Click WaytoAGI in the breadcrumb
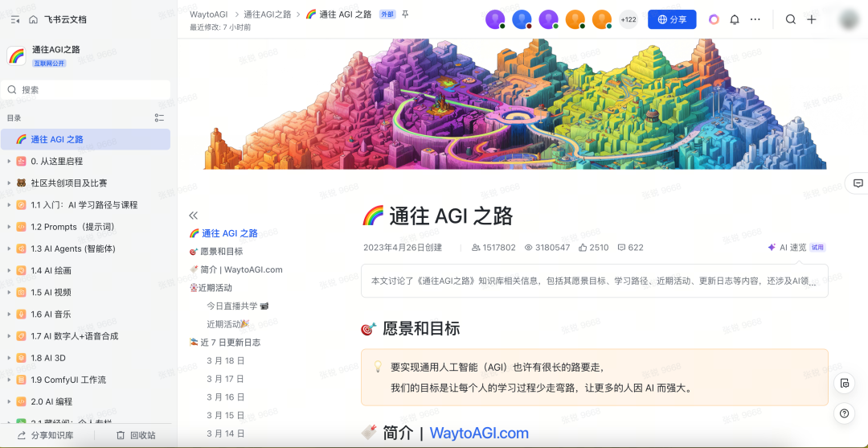Screen dimensions: 868x448 point(209,14)
